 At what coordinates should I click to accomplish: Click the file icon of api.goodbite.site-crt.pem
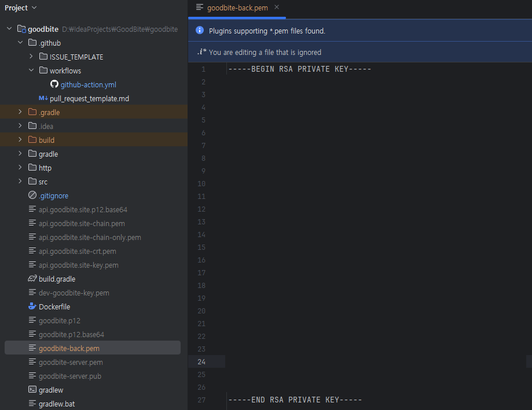[x=32, y=250]
